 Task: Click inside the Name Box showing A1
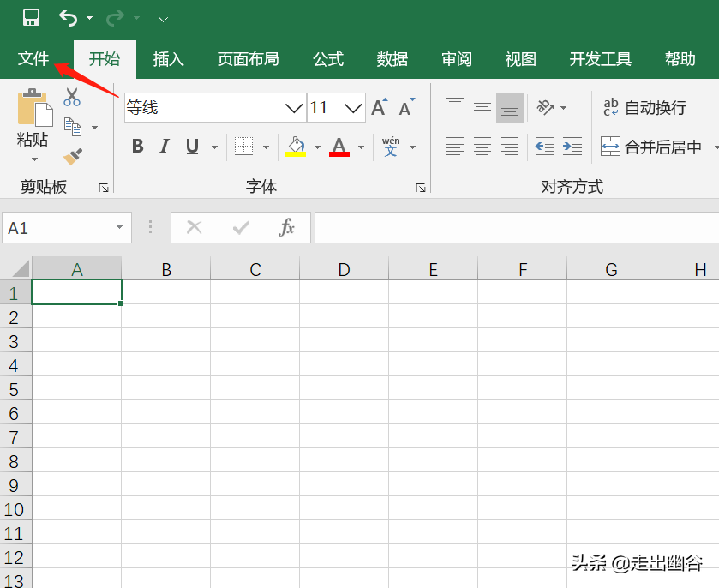coord(57,227)
